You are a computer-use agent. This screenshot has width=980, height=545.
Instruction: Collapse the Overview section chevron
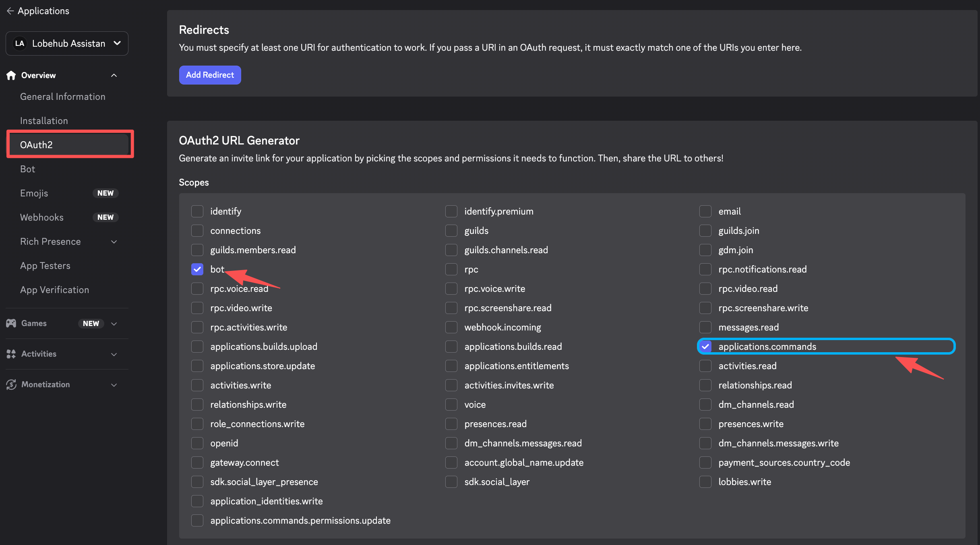click(114, 75)
